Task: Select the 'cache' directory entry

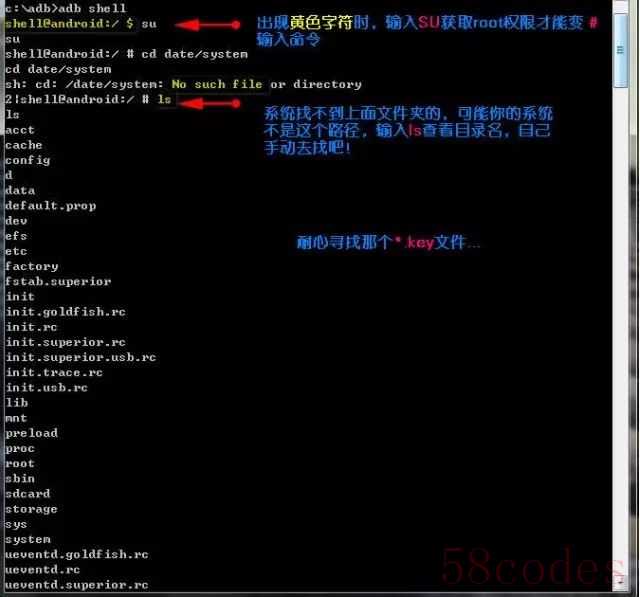Action: click(x=24, y=145)
